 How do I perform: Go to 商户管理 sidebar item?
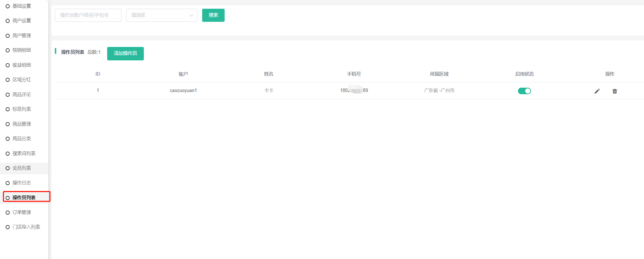coord(22,36)
